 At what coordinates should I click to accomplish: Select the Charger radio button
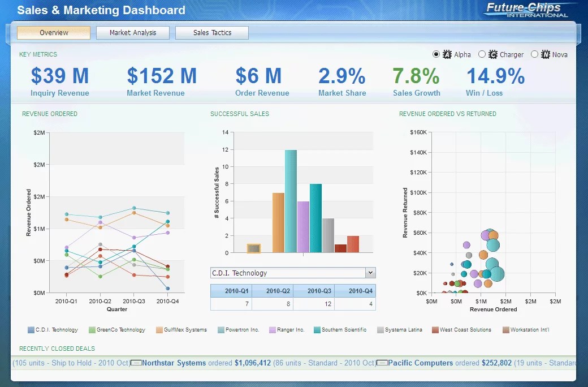(481, 54)
